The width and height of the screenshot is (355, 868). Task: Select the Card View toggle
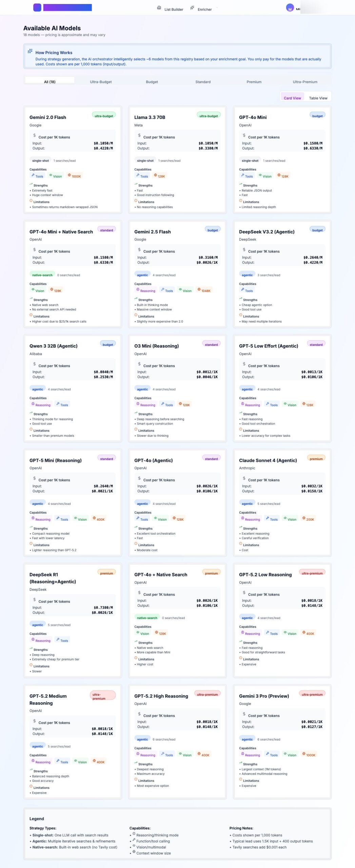click(292, 98)
